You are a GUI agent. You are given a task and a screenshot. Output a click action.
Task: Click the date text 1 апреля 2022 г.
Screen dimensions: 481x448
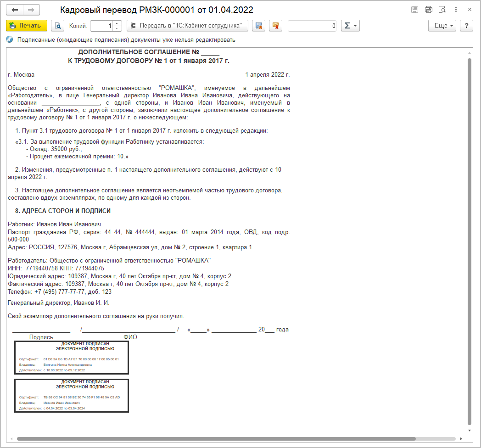(268, 74)
